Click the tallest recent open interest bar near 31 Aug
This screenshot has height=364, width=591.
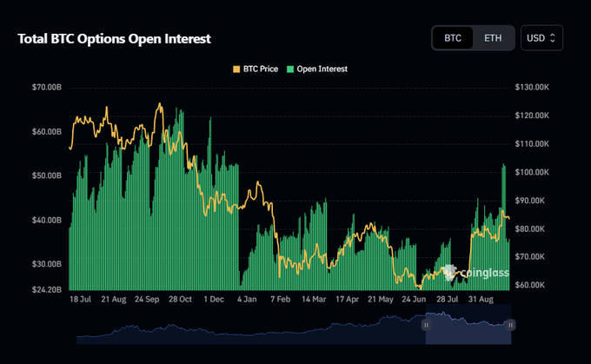pos(503,227)
